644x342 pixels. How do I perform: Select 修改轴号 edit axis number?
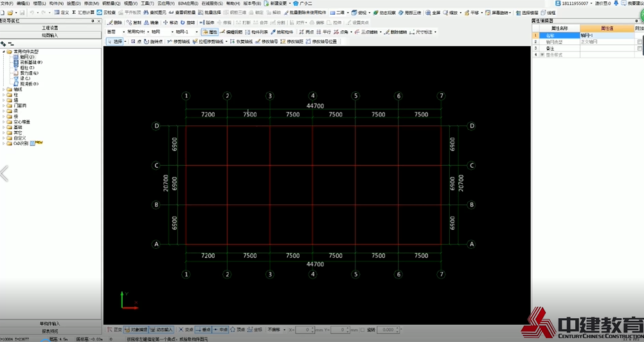(x=267, y=42)
